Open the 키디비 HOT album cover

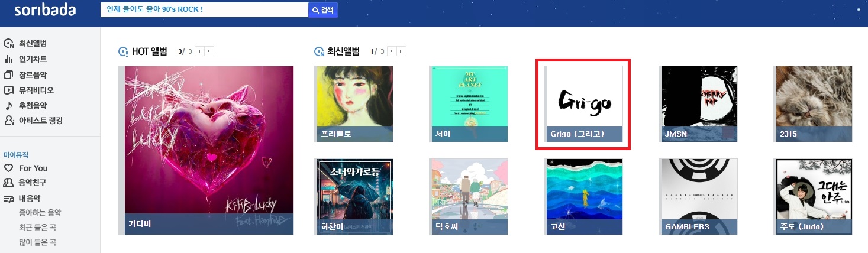[209, 150]
